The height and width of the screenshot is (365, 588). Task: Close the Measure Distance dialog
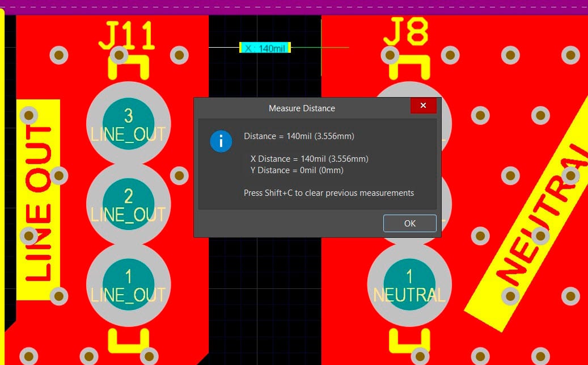424,106
